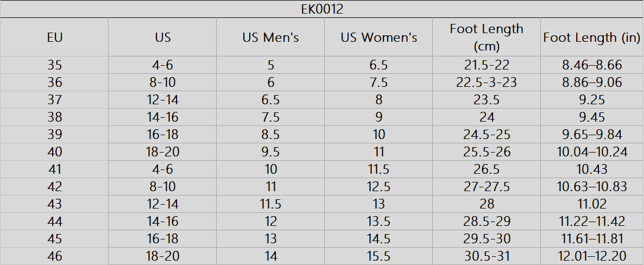Click the 30.5-31 cm cell
The height and width of the screenshot is (265, 644).
click(487, 256)
